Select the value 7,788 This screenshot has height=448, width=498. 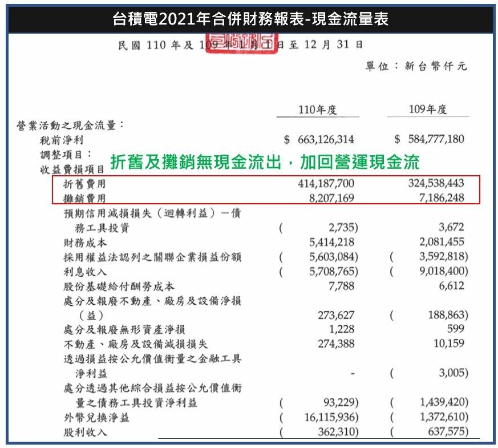[342, 286]
